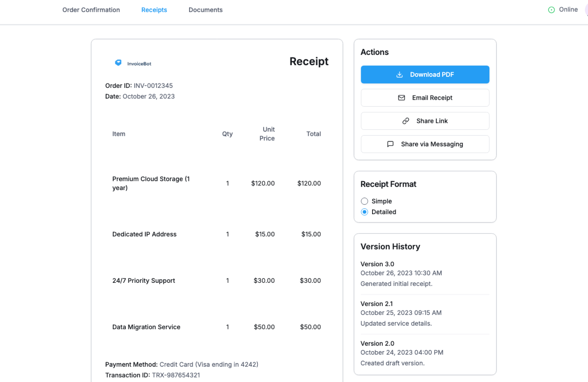Viewport: 588px width, 382px height.
Task: Open the Order Confirmation tab
Action: click(91, 10)
